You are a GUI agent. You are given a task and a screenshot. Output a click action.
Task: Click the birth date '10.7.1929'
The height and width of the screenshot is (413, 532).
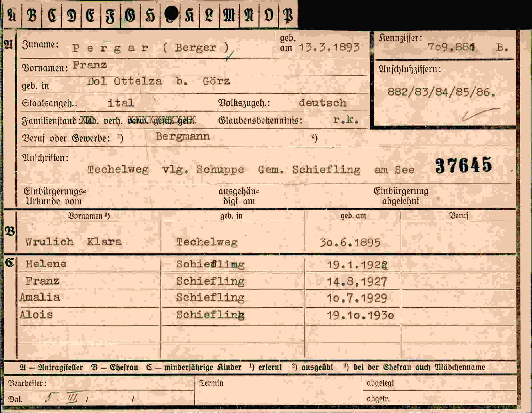click(357, 299)
